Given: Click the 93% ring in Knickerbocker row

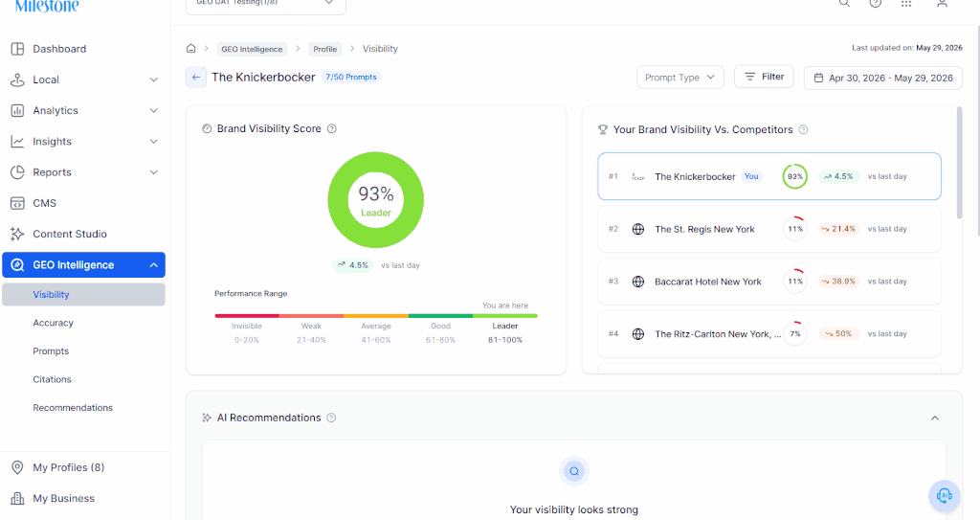Looking at the screenshot, I should coord(795,176).
